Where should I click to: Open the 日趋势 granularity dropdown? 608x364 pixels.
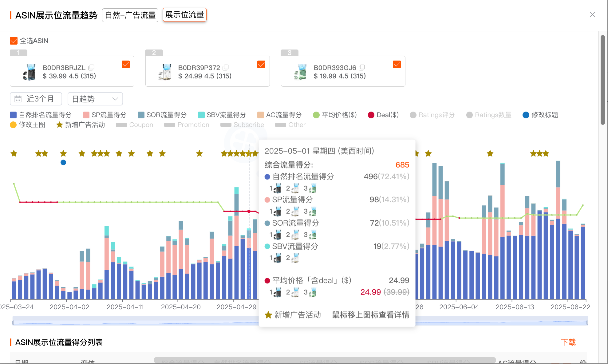click(95, 99)
